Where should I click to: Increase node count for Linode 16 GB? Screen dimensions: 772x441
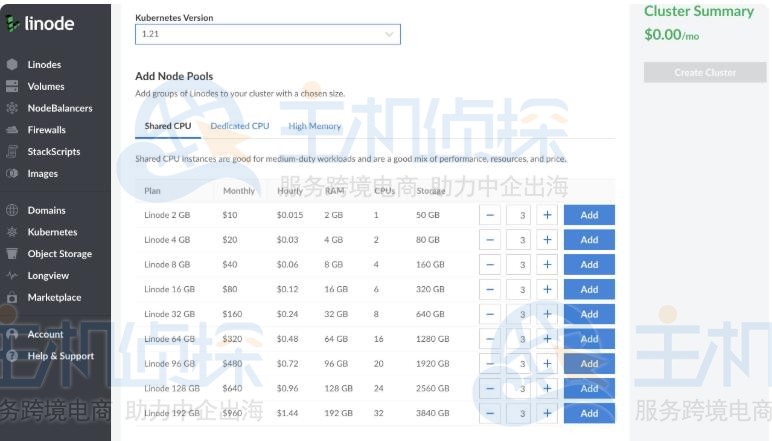tap(547, 289)
